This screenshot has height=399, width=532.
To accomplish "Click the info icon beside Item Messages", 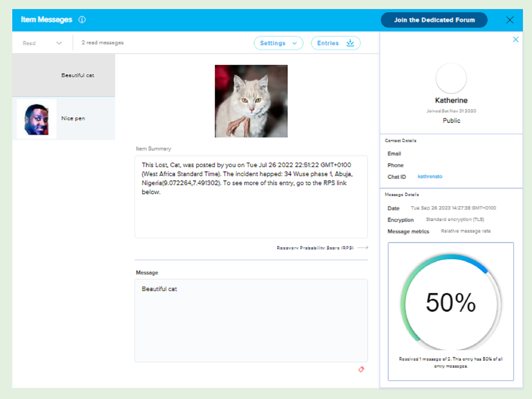I will point(82,20).
